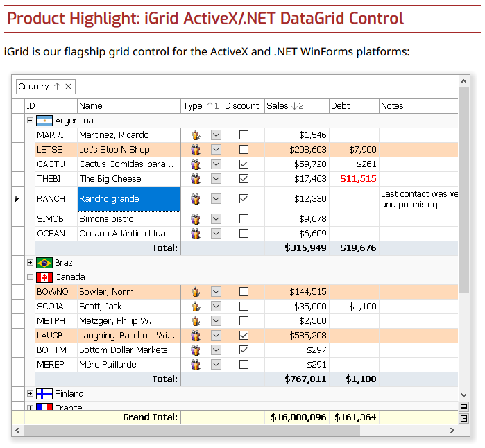This screenshot has width=485, height=448.
Task: Click the Argentina flag icon
Action: pos(44,121)
